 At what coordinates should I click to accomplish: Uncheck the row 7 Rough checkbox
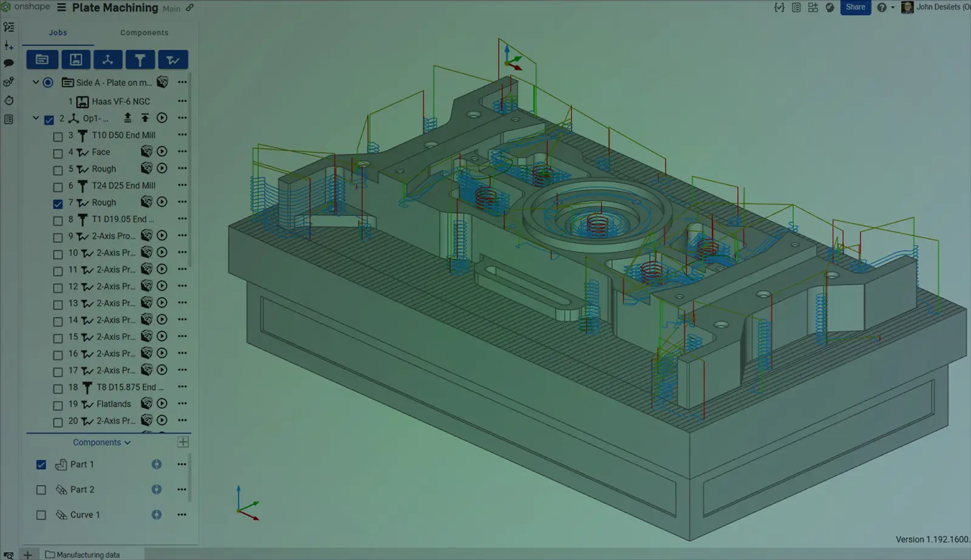click(58, 204)
